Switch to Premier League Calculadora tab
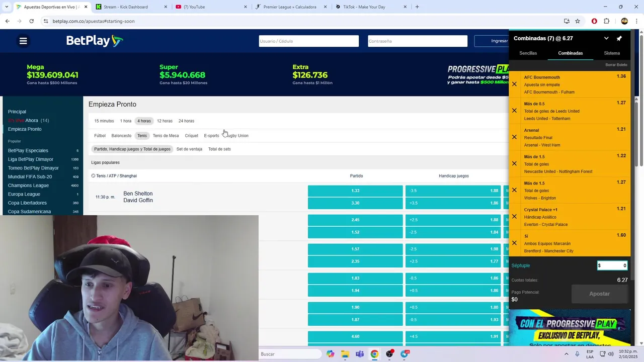The image size is (644, 362). (290, 7)
